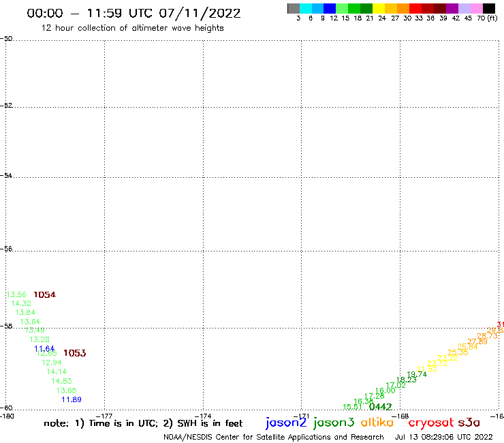504x443 pixels.
Task: Click the "70 (ft)" scale label
Action: click(x=487, y=18)
